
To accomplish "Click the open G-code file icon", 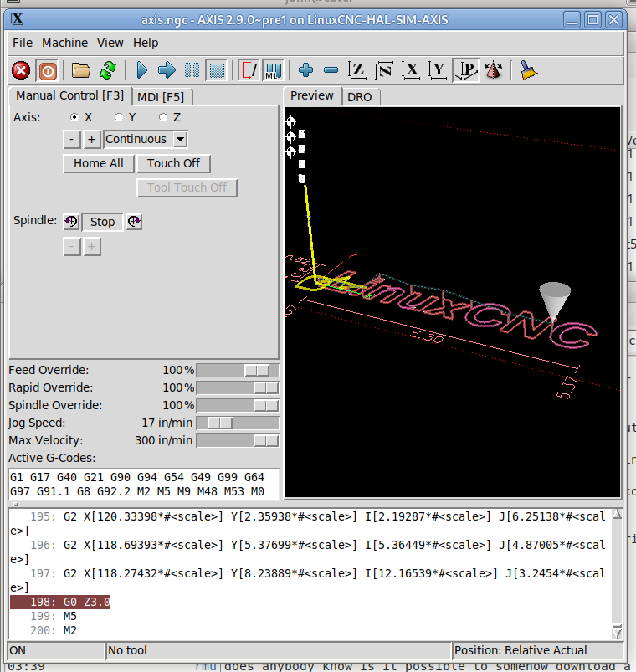I will [x=80, y=71].
